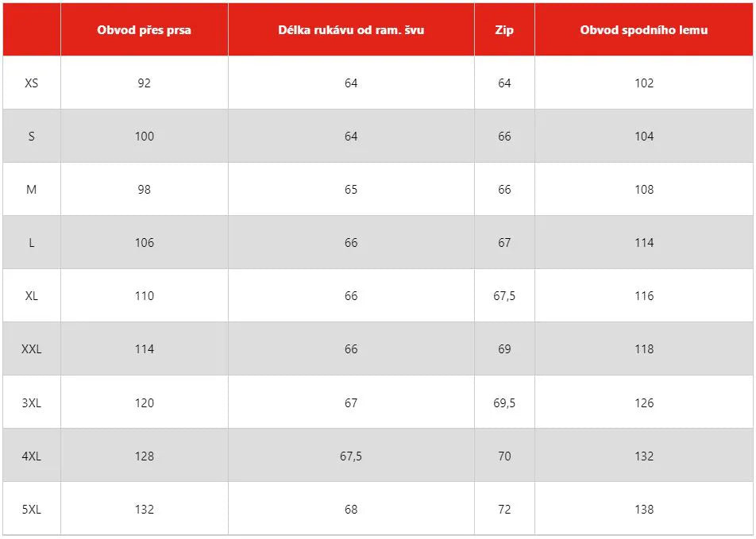Click the 3XL size row label
Viewport: 756px width, 539px height.
(32, 402)
